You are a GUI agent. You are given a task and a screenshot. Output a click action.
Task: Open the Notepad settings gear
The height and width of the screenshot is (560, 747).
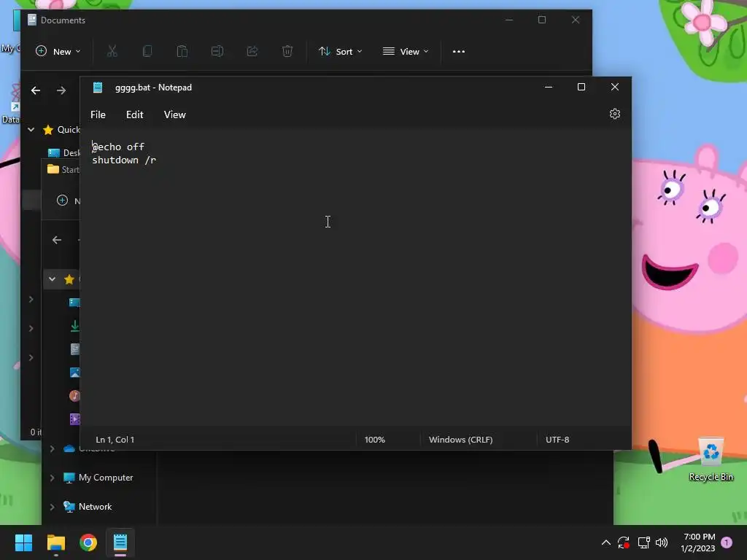[x=614, y=114]
